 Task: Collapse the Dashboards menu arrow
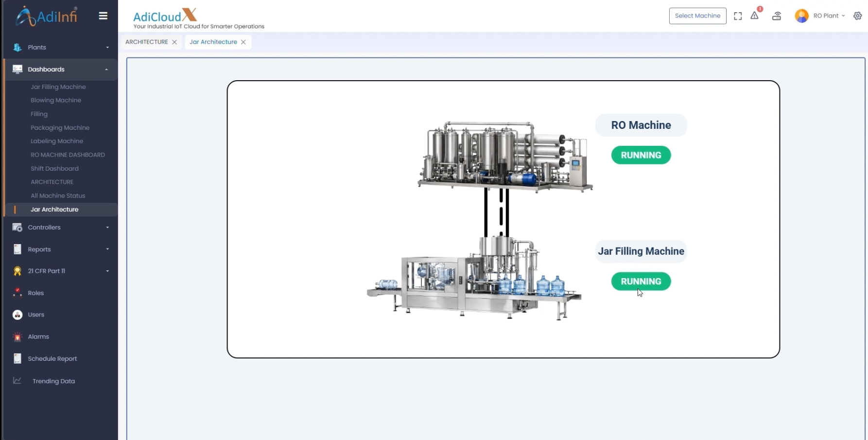point(106,70)
